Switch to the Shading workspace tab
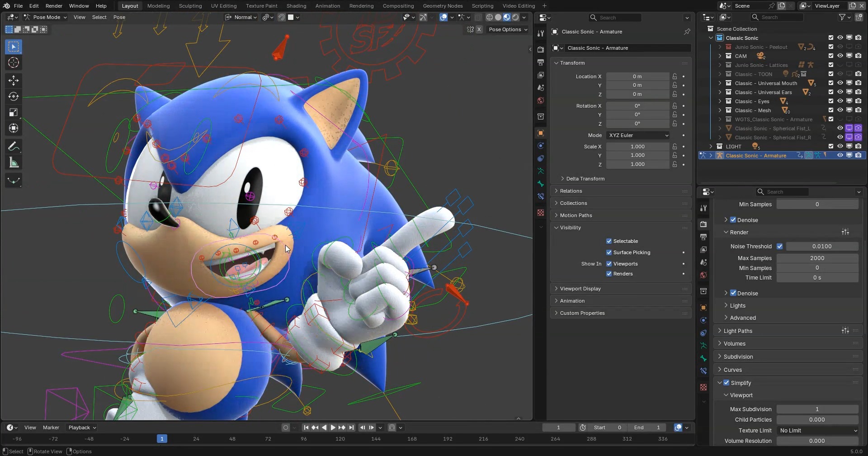The image size is (868, 456). (296, 6)
